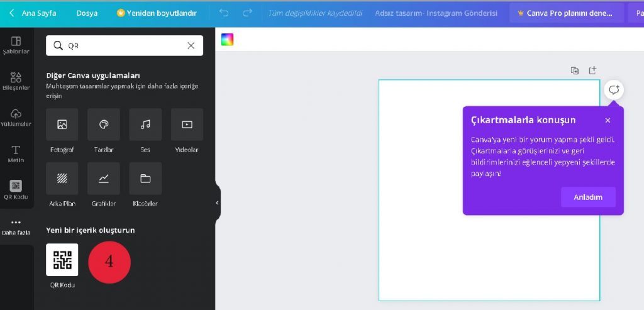Open the Metin text tab
The image size is (644, 310).
16,153
